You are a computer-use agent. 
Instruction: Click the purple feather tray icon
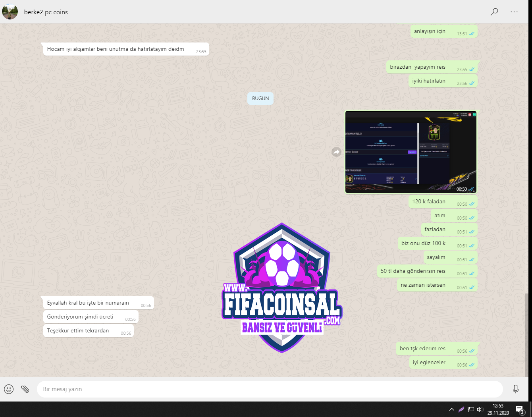pyautogui.click(x=461, y=409)
